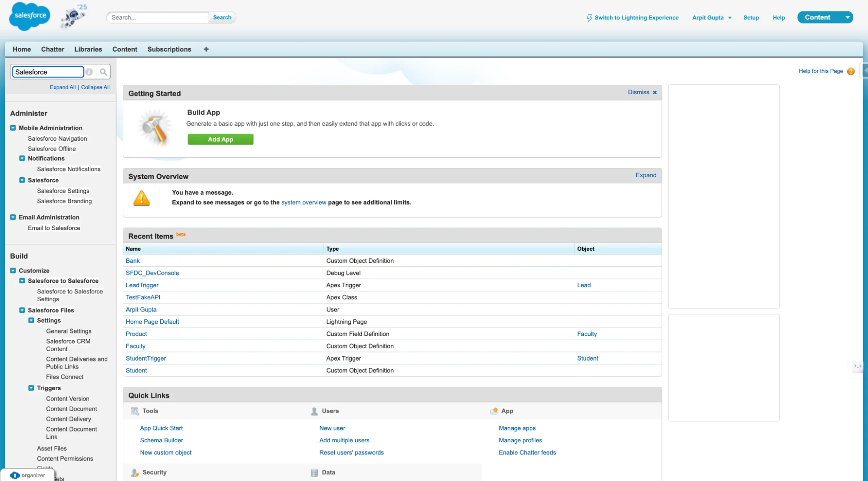Click the Security icon in Quick Links

pos(135,472)
